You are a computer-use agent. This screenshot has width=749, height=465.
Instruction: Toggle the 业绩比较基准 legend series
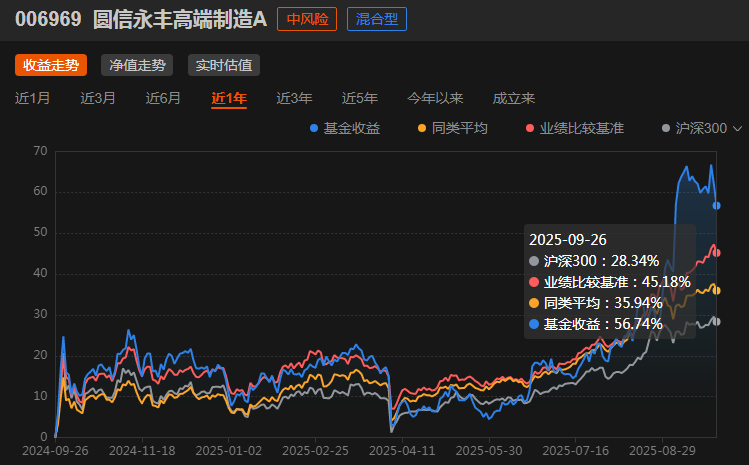pyautogui.click(x=575, y=128)
